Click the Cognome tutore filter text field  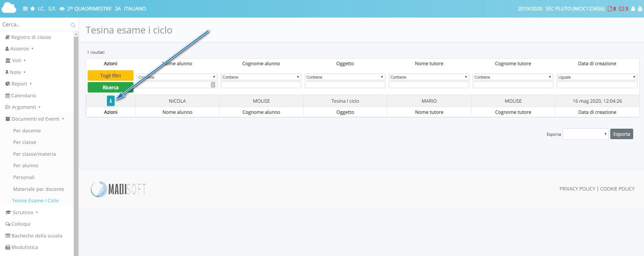point(513,85)
